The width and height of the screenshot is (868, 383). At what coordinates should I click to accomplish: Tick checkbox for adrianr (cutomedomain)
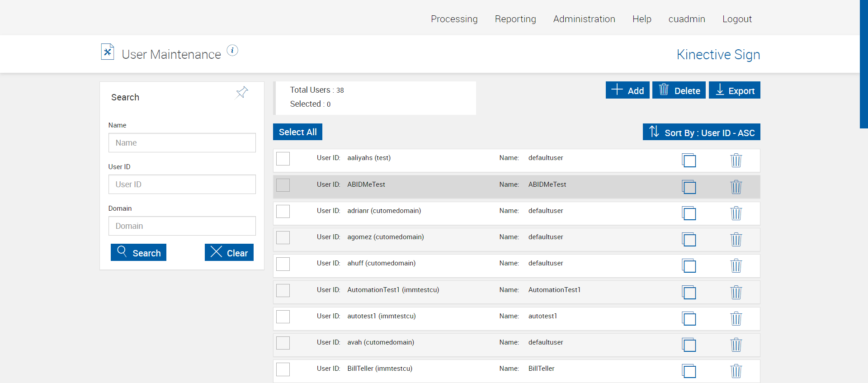click(x=283, y=211)
